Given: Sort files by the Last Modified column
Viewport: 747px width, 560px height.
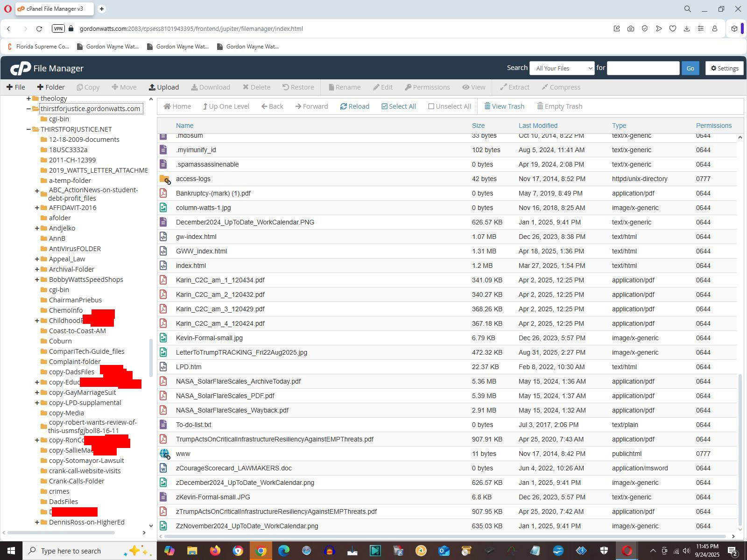Looking at the screenshot, I should coord(538,126).
